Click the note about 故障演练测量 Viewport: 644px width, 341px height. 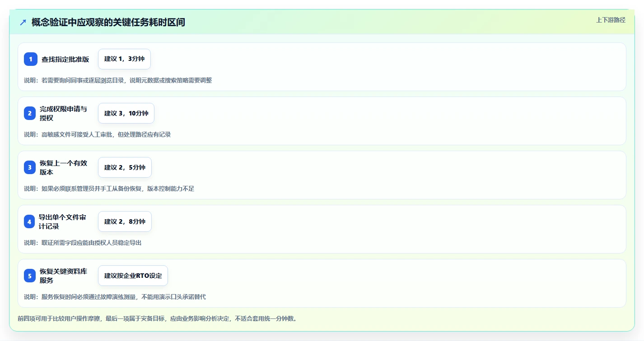[x=115, y=297]
